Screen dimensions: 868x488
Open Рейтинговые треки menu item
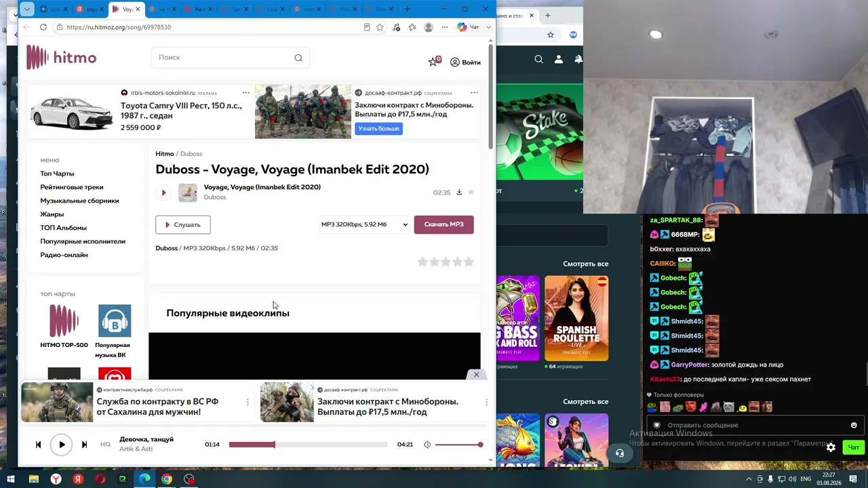pyautogui.click(x=72, y=187)
